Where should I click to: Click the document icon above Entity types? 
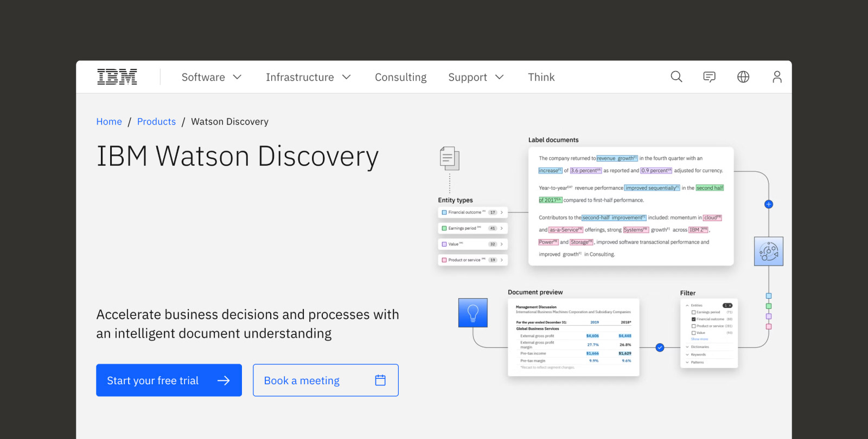(450, 158)
